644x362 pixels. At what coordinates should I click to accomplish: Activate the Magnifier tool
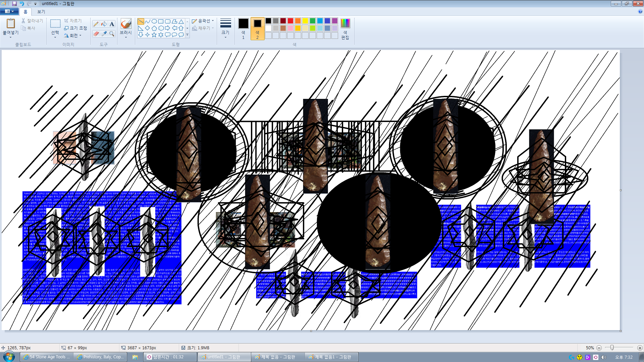[112, 34]
